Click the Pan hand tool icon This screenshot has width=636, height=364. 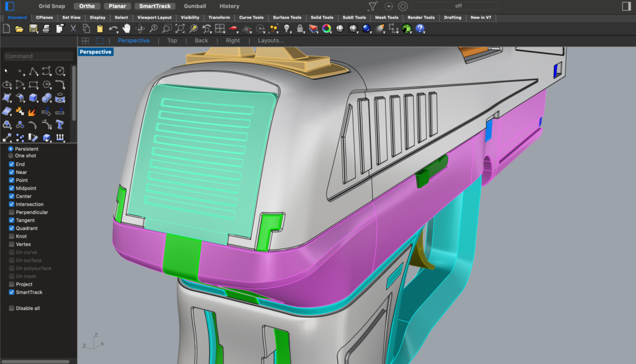(x=127, y=29)
